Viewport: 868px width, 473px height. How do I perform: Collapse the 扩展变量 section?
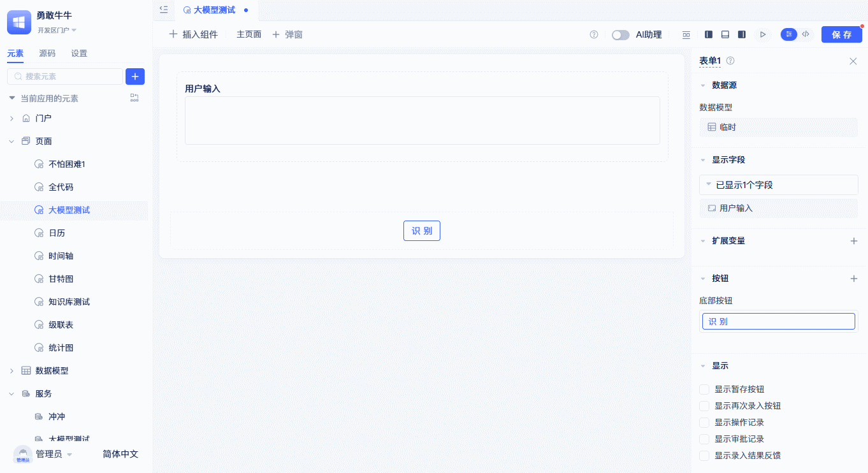pos(703,241)
